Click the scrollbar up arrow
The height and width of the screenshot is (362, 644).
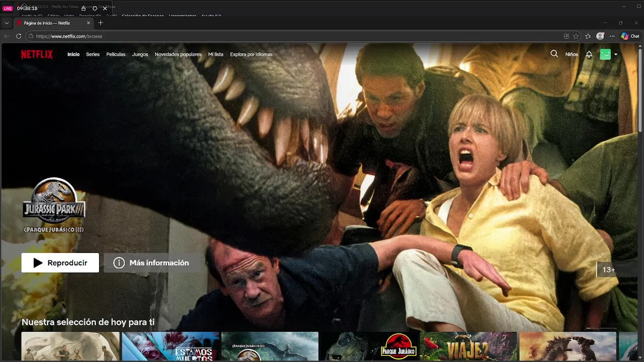(x=640, y=46)
